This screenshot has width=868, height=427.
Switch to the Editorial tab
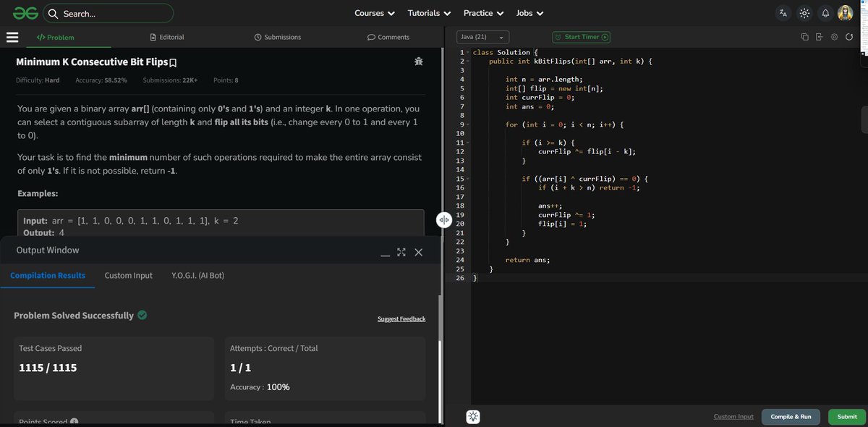pyautogui.click(x=166, y=37)
